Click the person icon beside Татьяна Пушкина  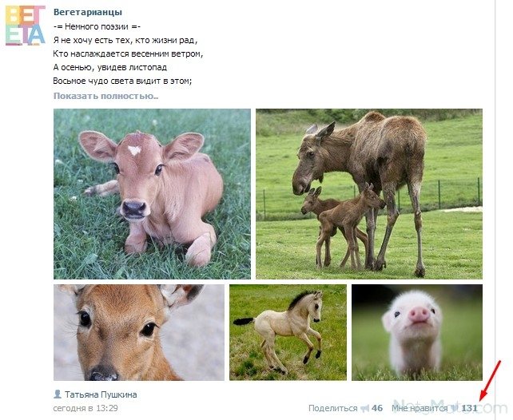[x=58, y=394]
